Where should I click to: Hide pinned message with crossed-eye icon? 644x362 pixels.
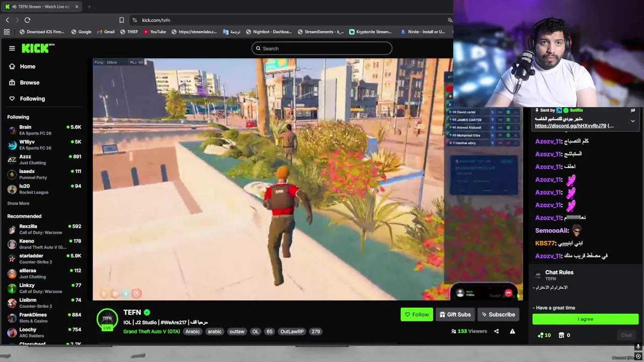click(x=633, y=111)
